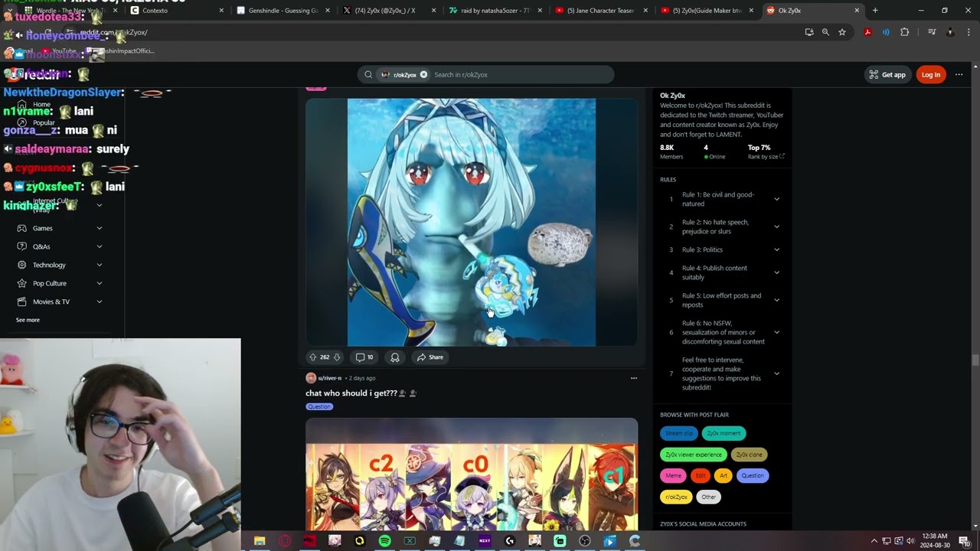The width and height of the screenshot is (980, 551).
Task: Switch to Jane Character Teaser tab
Action: tap(601, 11)
